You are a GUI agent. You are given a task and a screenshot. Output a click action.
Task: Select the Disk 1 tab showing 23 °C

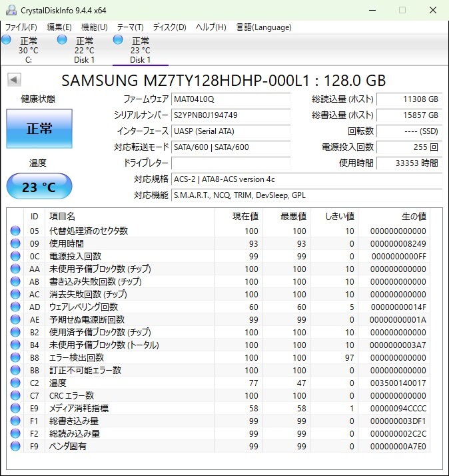[140, 50]
